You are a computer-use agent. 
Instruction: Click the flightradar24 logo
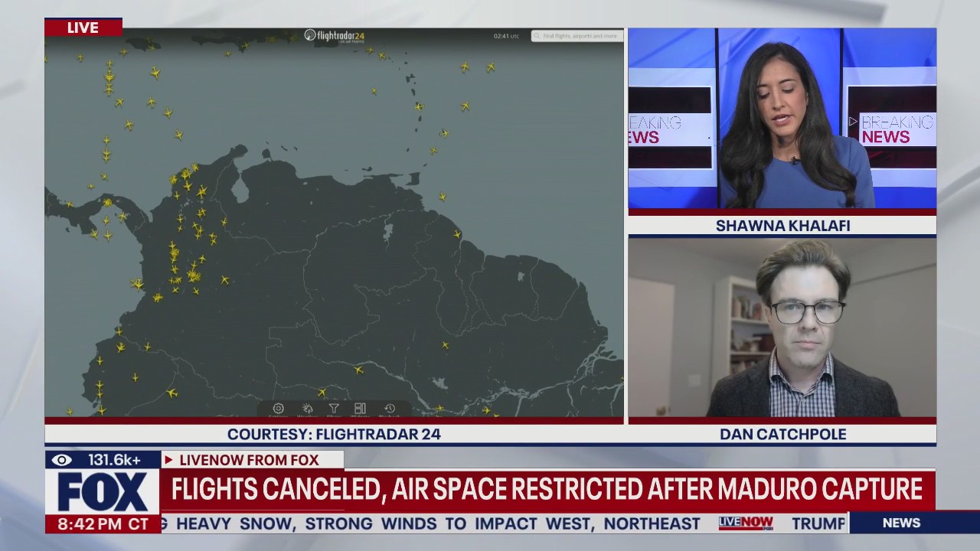[x=335, y=34]
